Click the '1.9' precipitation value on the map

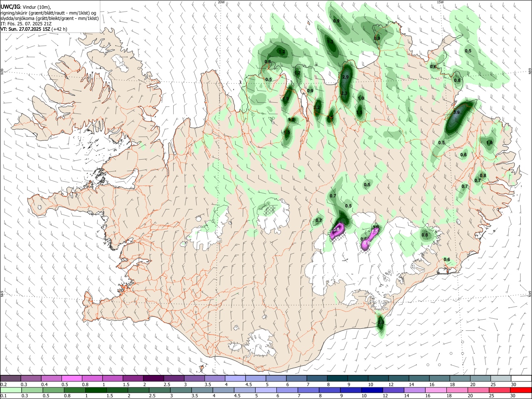(286, 99)
